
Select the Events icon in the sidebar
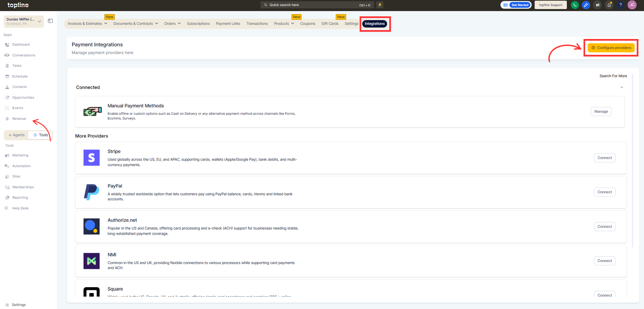pos(7,108)
